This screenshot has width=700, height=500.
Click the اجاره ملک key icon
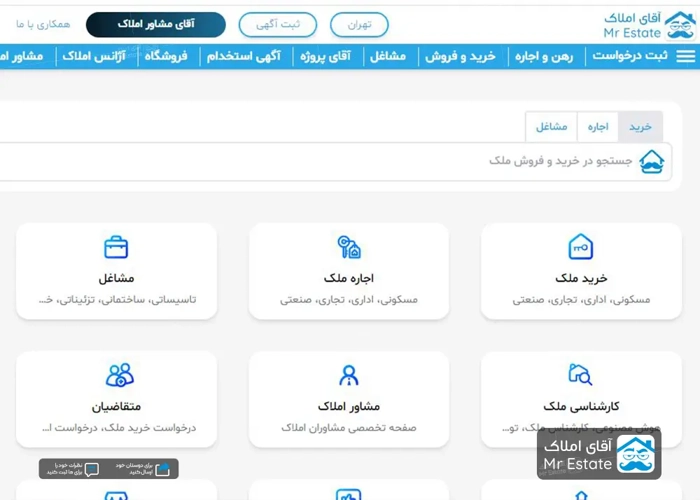pos(348,247)
